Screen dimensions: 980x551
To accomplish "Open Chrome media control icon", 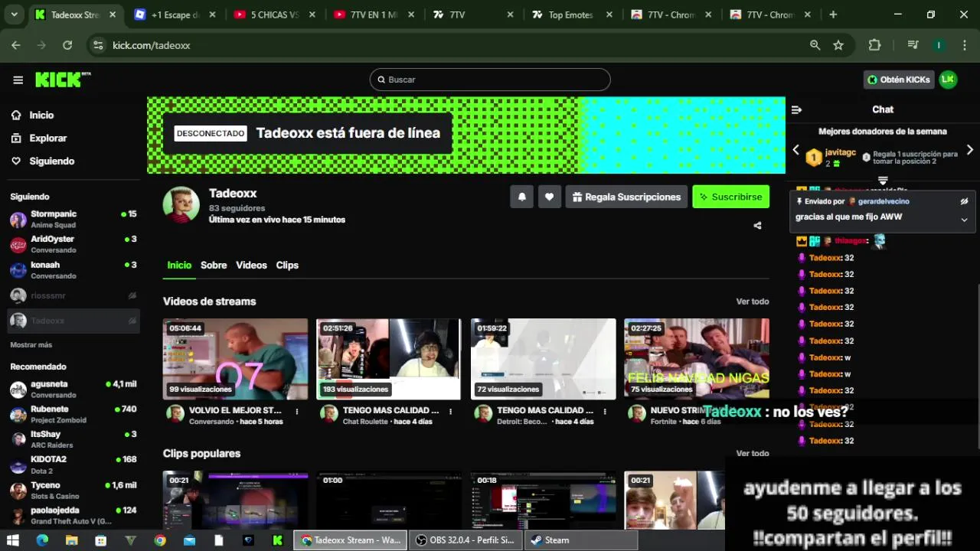I will 913,45.
